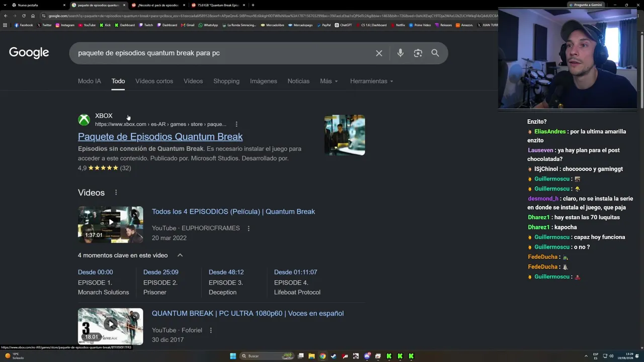Open more options for the Xbox result
Screen dimensions: 644x362
(236, 124)
